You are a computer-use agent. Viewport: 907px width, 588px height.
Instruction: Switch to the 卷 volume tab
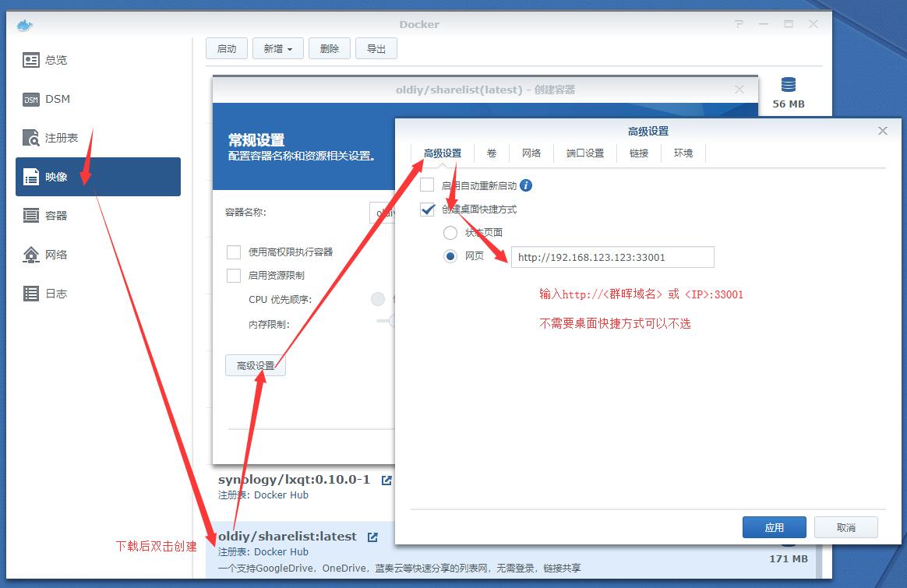tap(492, 153)
